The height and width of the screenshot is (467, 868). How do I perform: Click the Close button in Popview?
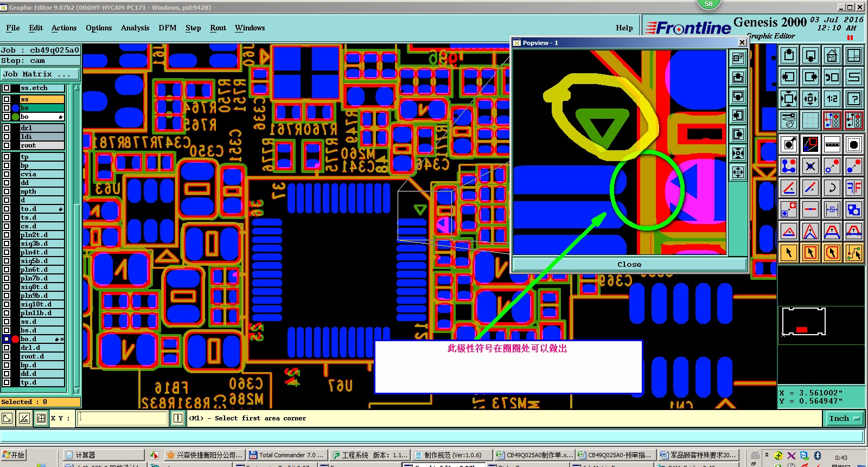tap(629, 264)
